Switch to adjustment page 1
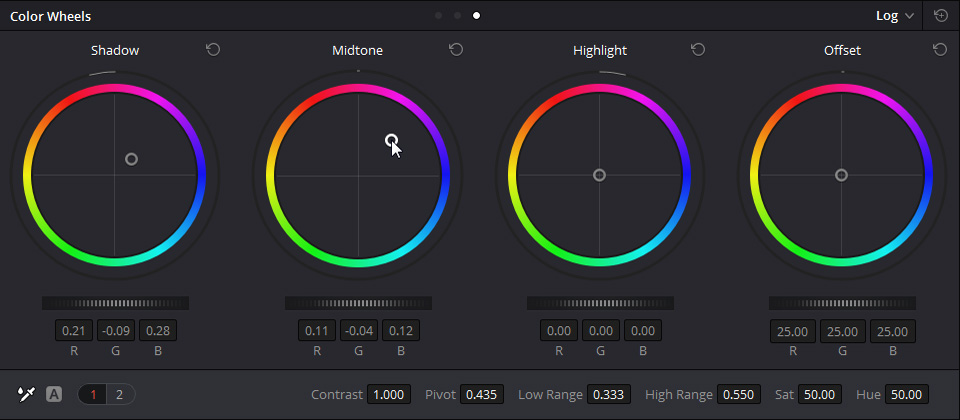The height and width of the screenshot is (420, 960). click(94, 394)
